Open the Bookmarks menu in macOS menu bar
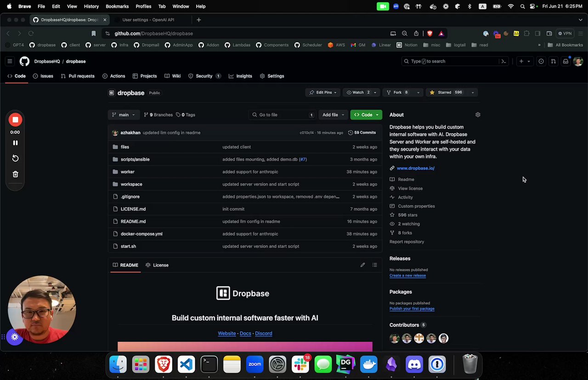This screenshot has height=380, width=588. click(117, 6)
